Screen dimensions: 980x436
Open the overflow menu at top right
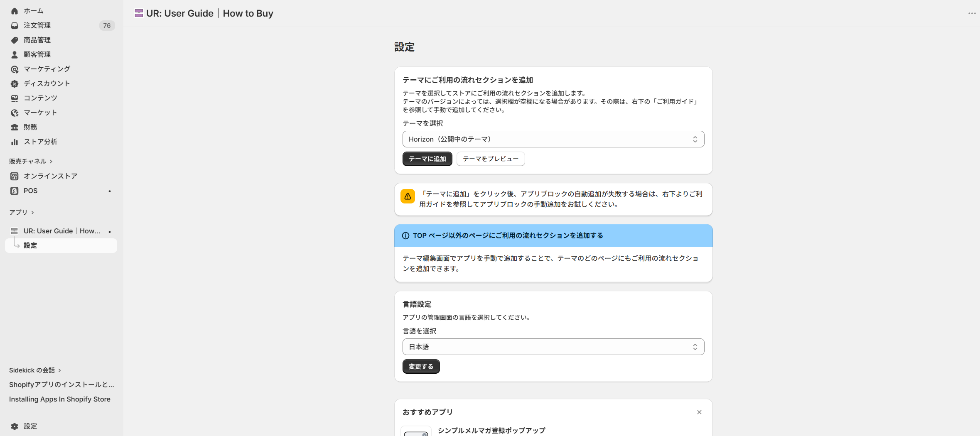click(x=972, y=13)
